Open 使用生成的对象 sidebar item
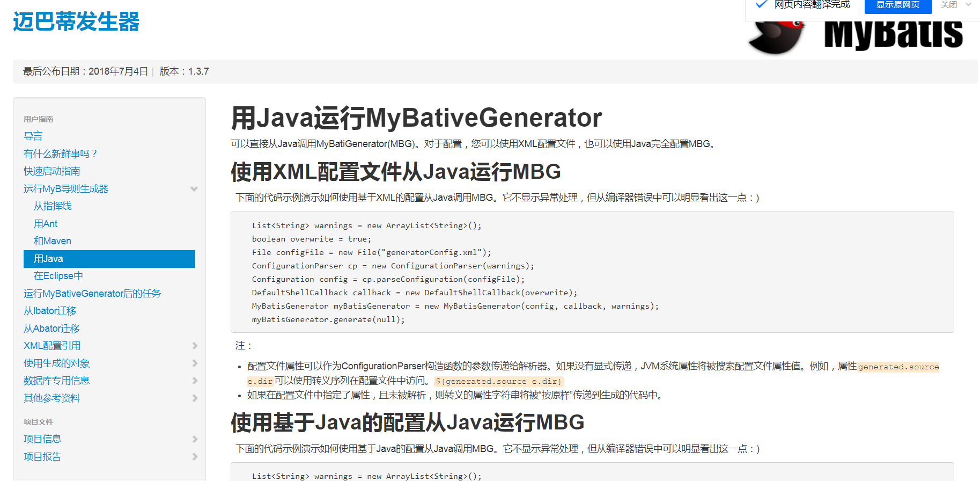This screenshot has height=481, width=980. [57, 363]
